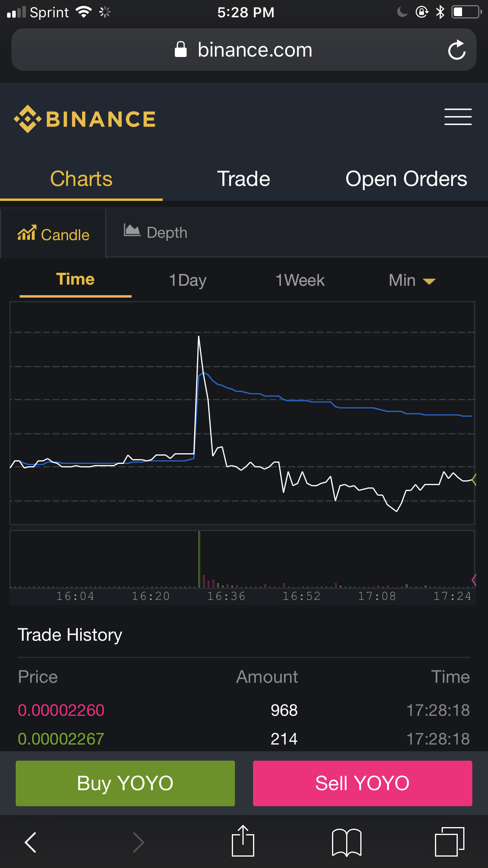Switch to the Charts tab

(81, 179)
